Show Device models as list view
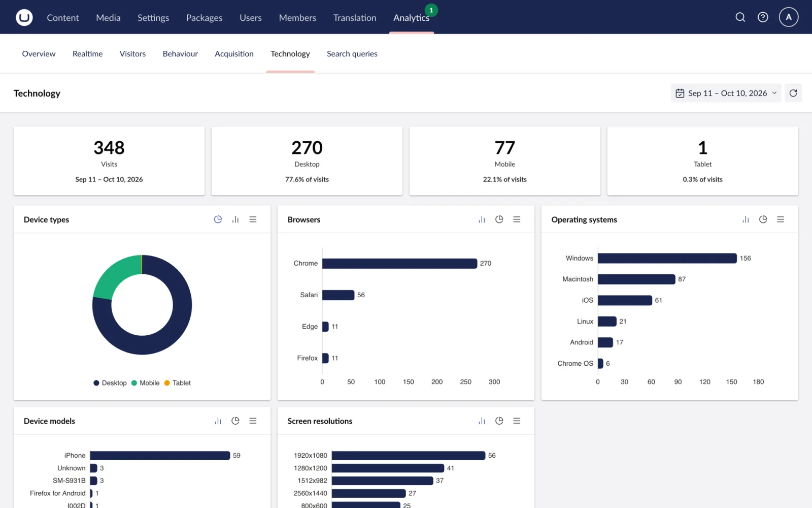The height and width of the screenshot is (508, 812). (253, 421)
